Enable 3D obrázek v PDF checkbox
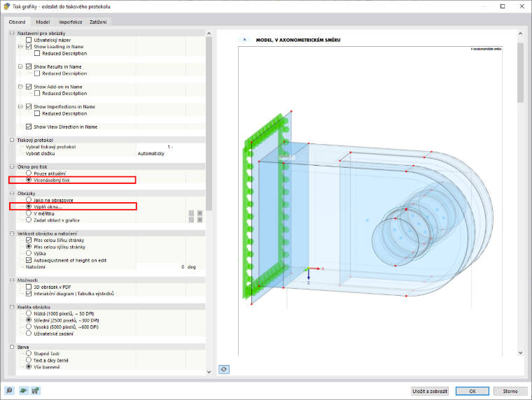The height and width of the screenshot is (400, 532). [x=29, y=287]
